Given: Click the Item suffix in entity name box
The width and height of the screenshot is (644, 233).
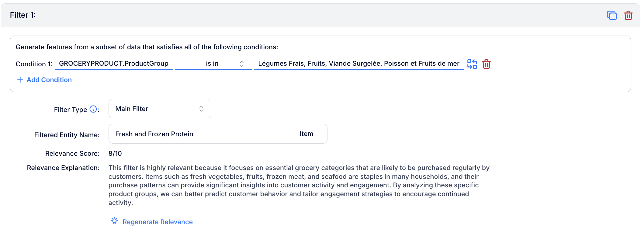Looking at the screenshot, I should coord(306,134).
